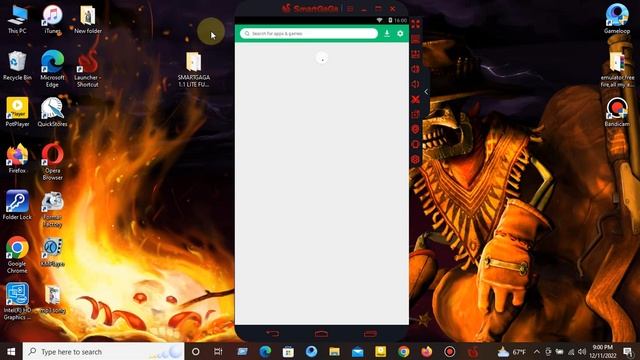The height and width of the screenshot is (360, 640).
Task: Open the clock showing 9:00 PM 12/11/2022
Action: coord(602,351)
